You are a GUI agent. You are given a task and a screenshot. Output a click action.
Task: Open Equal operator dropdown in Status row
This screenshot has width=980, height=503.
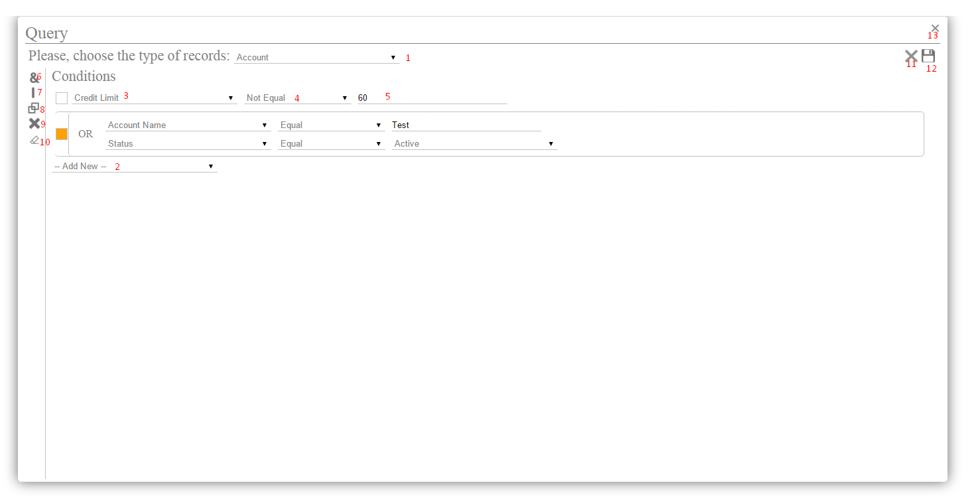pyautogui.click(x=331, y=144)
